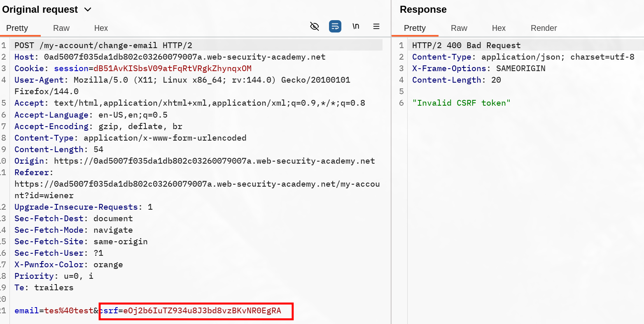Viewport: 644px width, 324px height.
Task: Open the response Render tab
Action: 544,28
